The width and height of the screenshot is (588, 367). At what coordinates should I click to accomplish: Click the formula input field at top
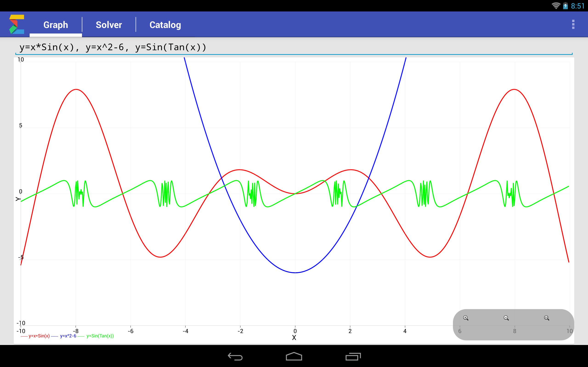[x=294, y=47]
